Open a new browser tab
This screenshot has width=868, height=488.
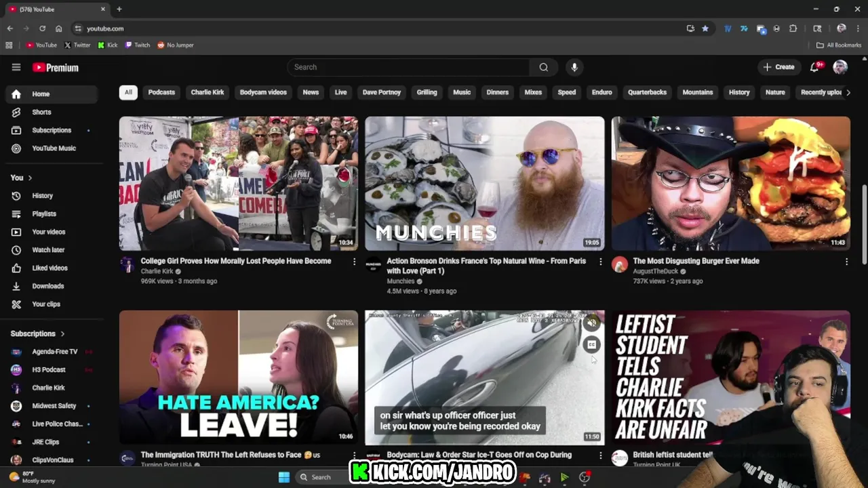click(119, 9)
